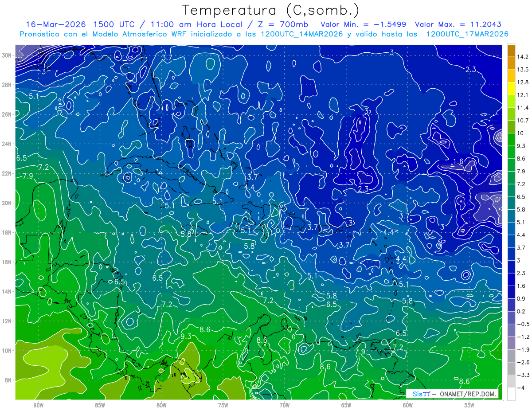This screenshot has width=532, height=411.
Task: Pick the blue swatch between 3 and 3.7 in colorbar
Action: (x=511, y=254)
